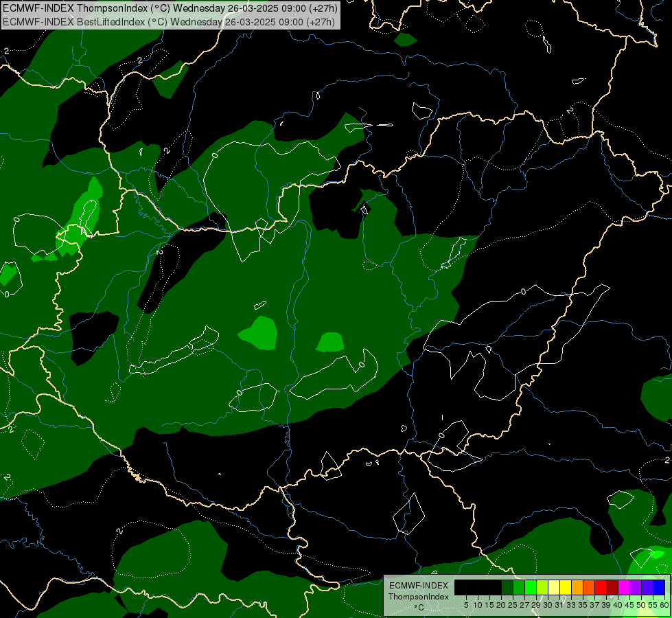Select legend scale value 27

pyautogui.click(x=525, y=605)
